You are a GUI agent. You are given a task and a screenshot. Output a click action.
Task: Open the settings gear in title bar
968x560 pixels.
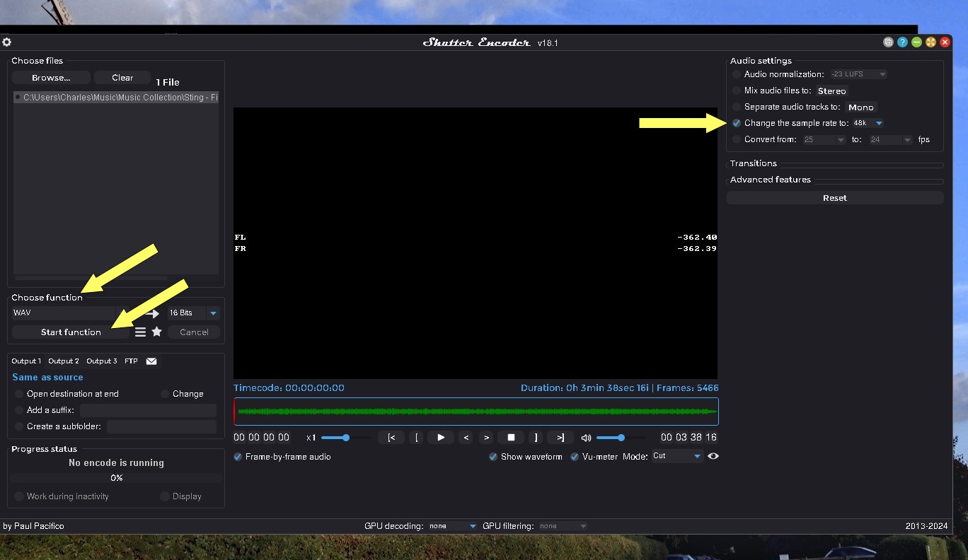[7, 42]
